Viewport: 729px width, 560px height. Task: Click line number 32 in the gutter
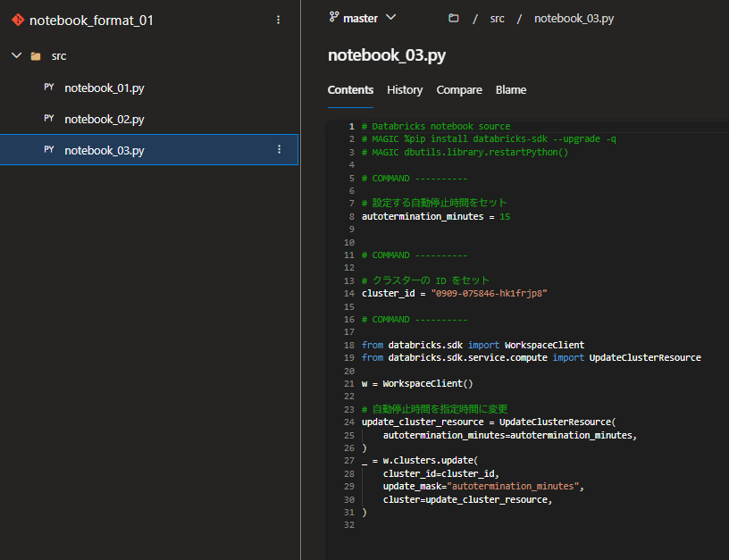[349, 525]
